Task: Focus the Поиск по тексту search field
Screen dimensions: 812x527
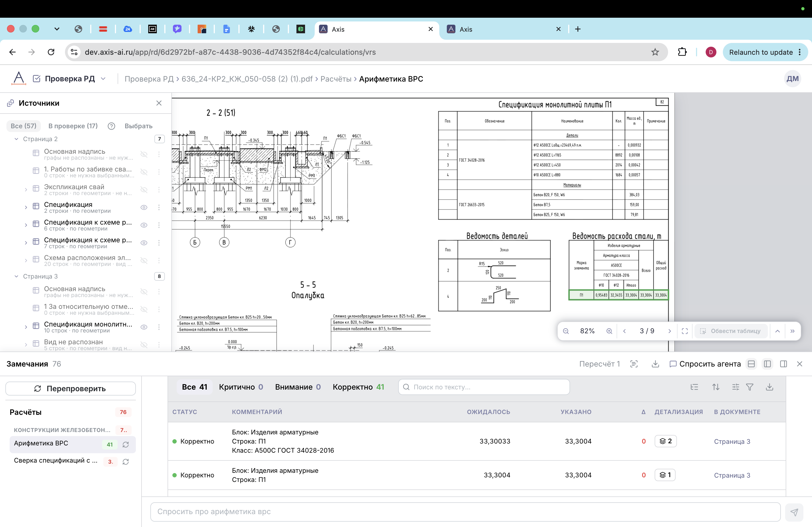Action: pyautogui.click(x=484, y=387)
